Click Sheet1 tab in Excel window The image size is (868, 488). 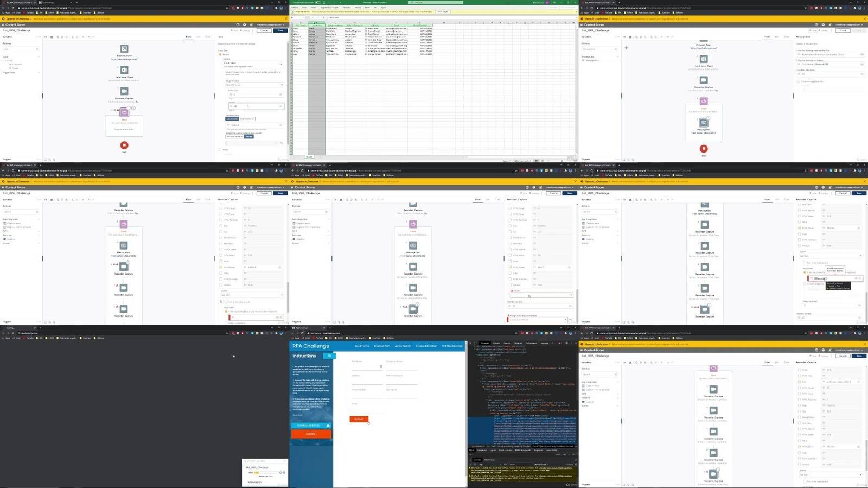pyautogui.click(x=309, y=157)
